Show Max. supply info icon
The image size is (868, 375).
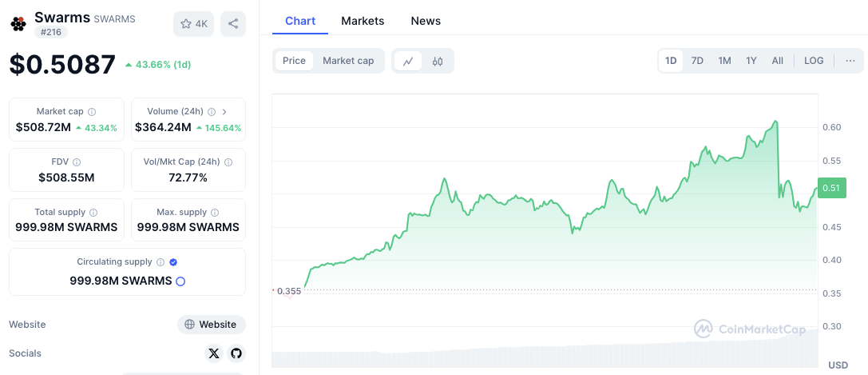(215, 212)
